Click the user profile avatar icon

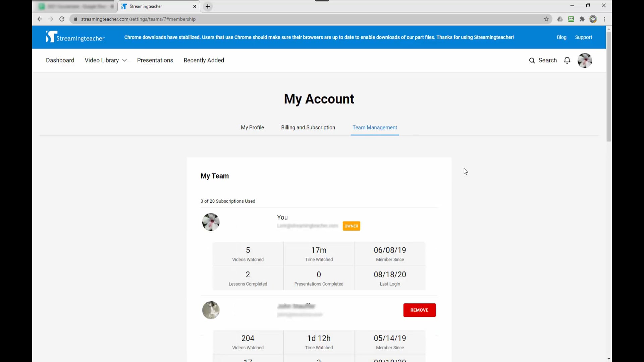(585, 60)
